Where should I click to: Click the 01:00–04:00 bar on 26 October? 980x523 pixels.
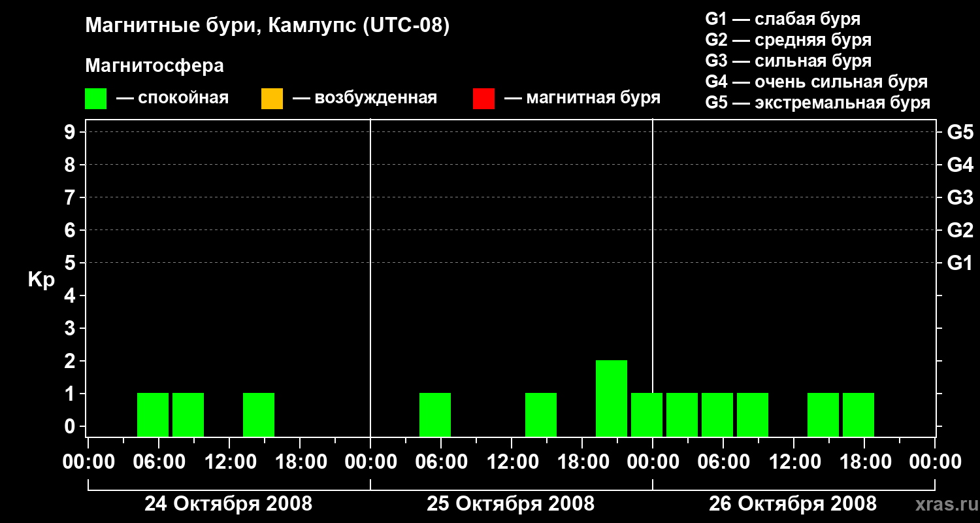coord(682,414)
